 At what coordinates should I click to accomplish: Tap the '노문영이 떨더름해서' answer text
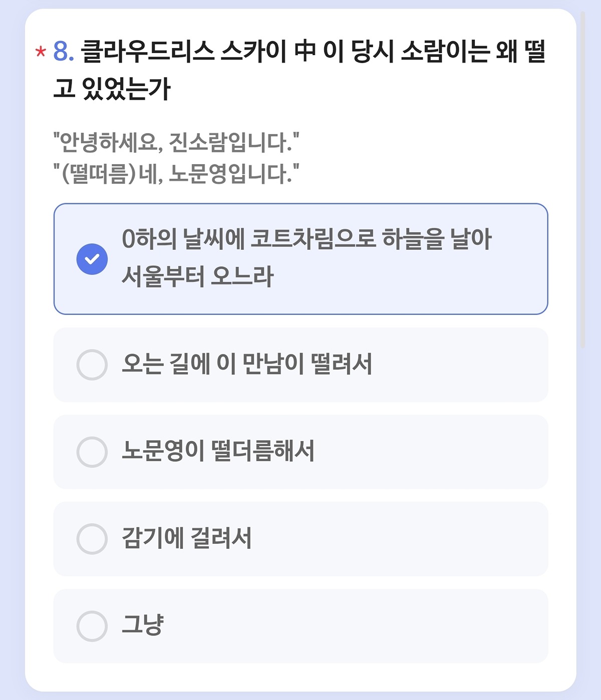coord(218,452)
